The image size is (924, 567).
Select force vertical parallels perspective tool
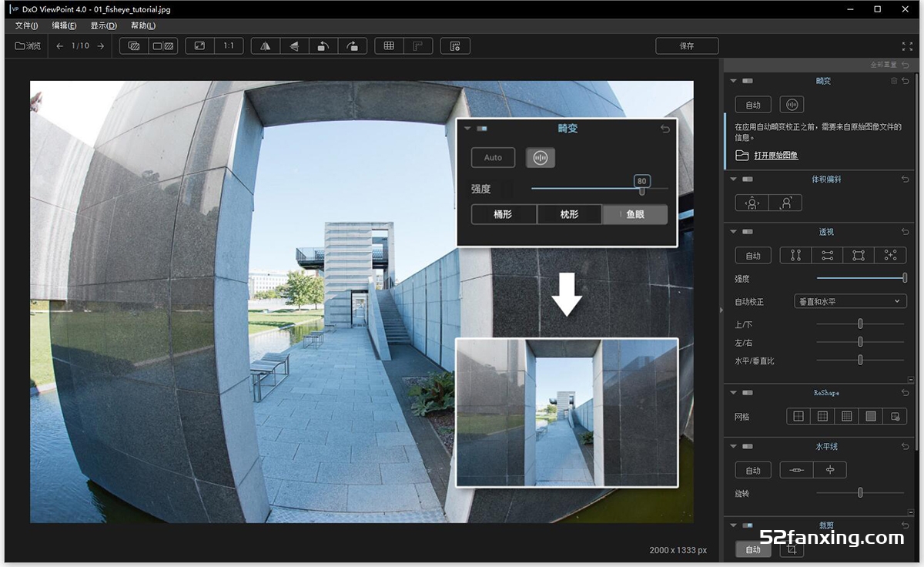[796, 256]
